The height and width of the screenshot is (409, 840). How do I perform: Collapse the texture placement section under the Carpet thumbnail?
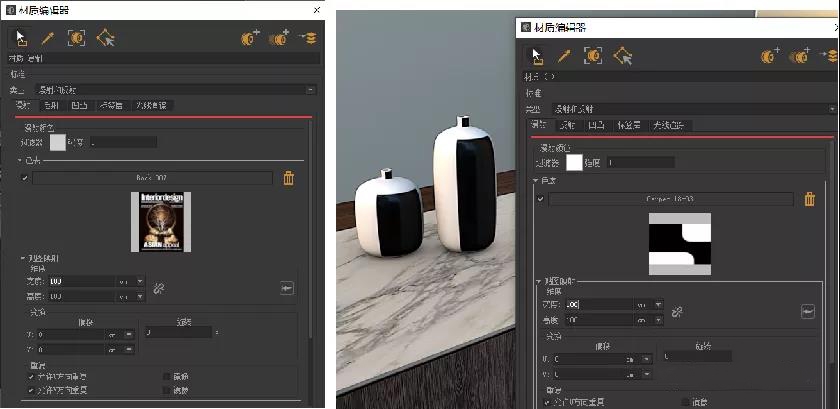tap(539, 281)
